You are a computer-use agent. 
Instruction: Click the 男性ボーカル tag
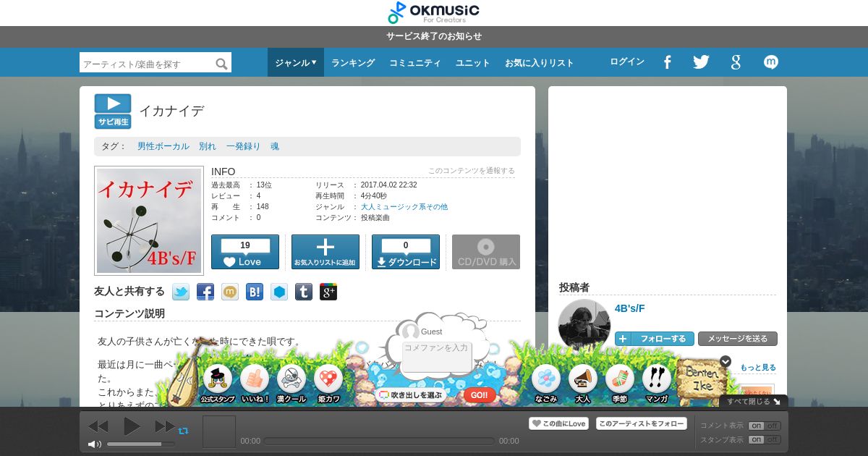tap(163, 146)
